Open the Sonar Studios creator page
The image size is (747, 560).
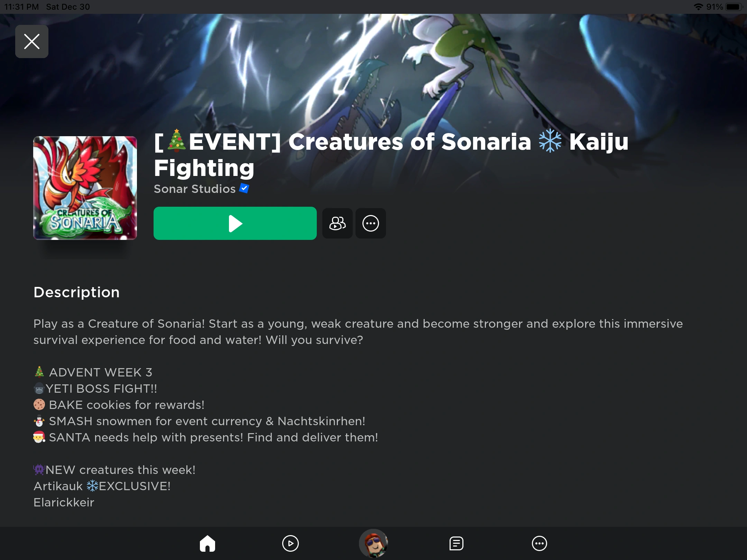[x=195, y=189]
